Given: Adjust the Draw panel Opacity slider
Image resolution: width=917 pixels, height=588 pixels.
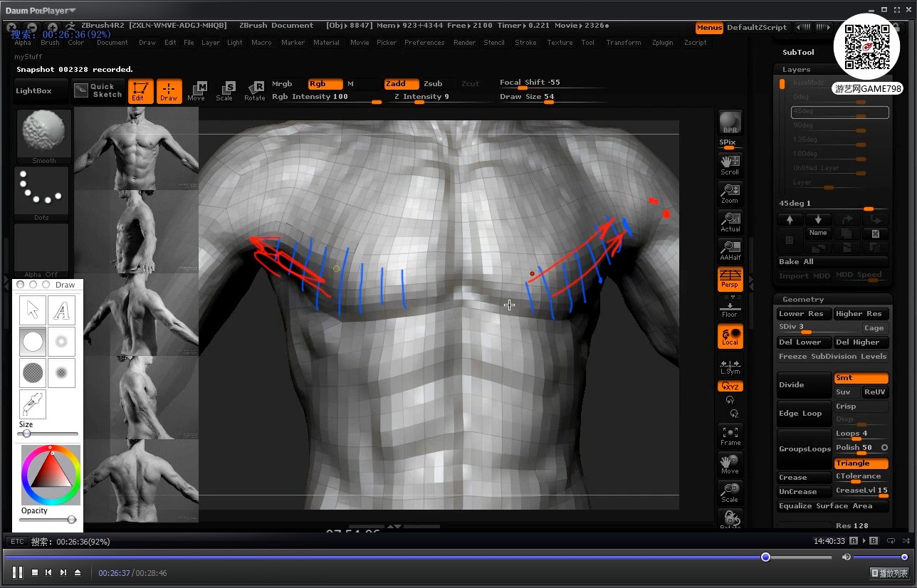Looking at the screenshot, I should tap(48, 520).
